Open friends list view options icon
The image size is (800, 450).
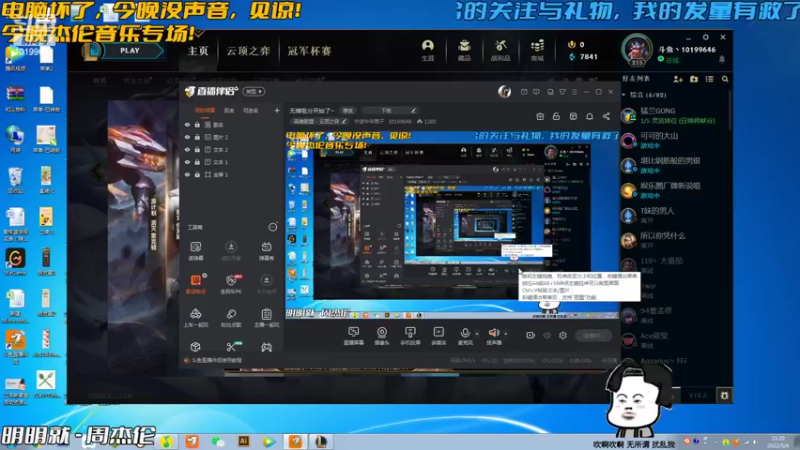point(709,79)
